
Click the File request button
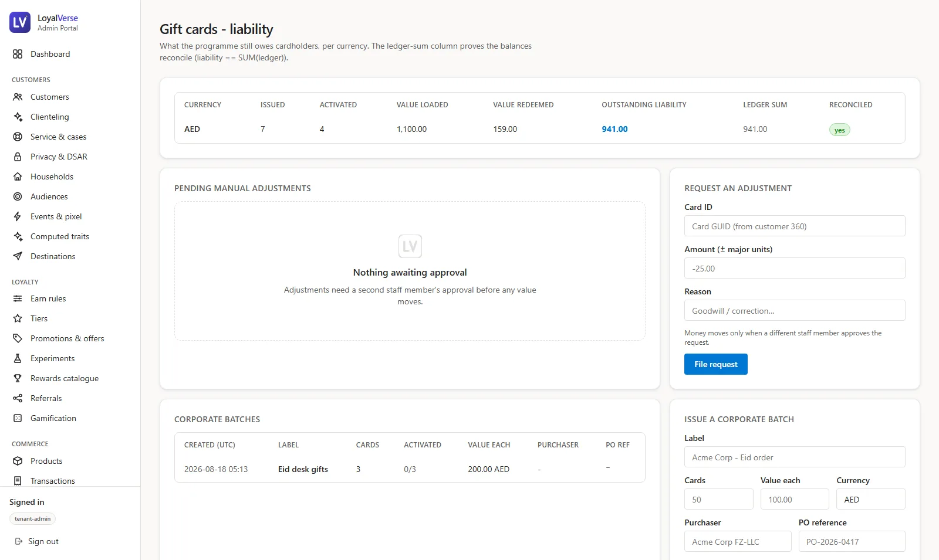click(x=715, y=364)
